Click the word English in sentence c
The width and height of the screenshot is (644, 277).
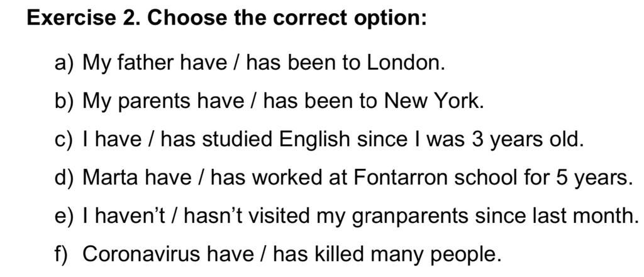316,140
